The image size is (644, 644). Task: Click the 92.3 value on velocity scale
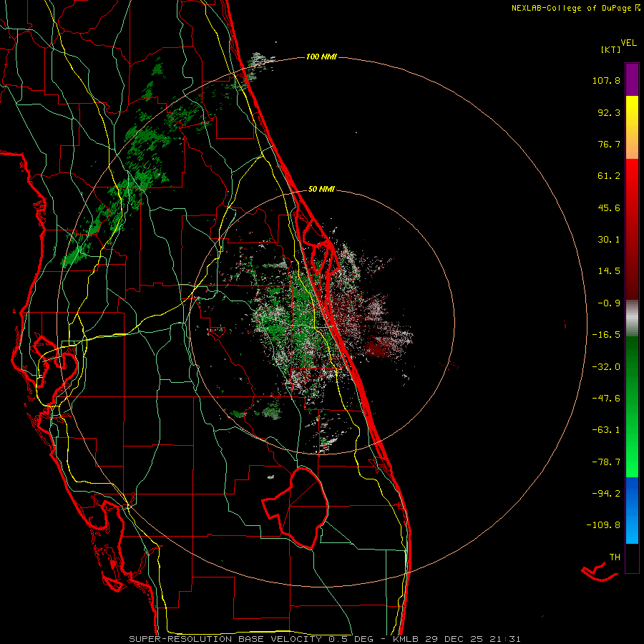pyautogui.click(x=609, y=112)
